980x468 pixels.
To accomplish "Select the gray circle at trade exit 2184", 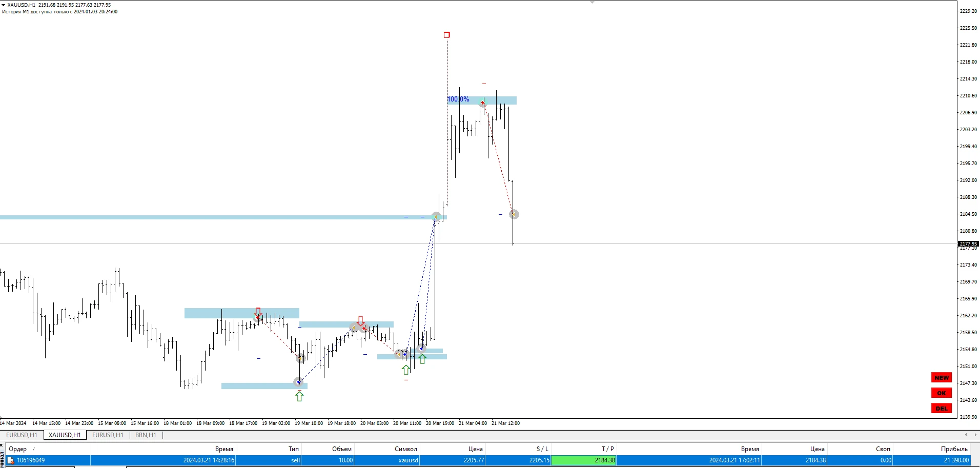I will [x=514, y=214].
